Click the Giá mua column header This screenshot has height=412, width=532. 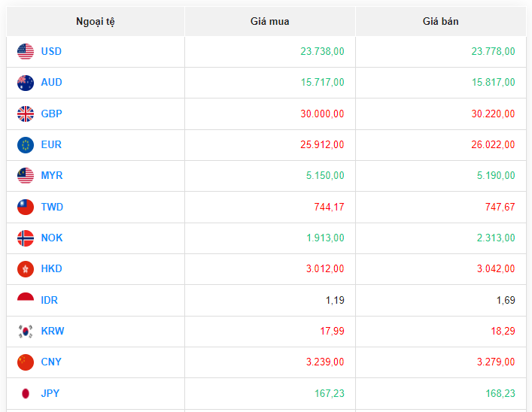[269, 21]
